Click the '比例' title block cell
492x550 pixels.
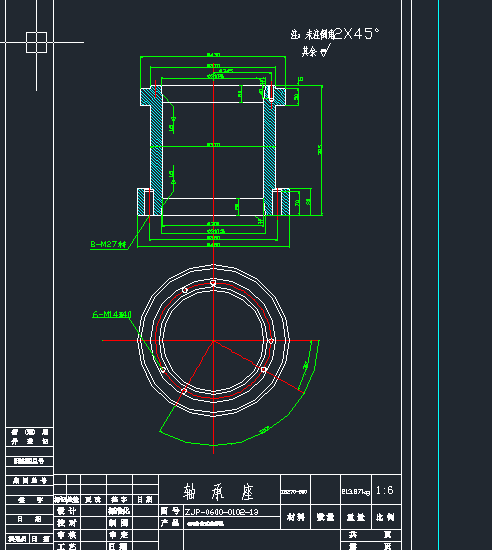pos(385,517)
